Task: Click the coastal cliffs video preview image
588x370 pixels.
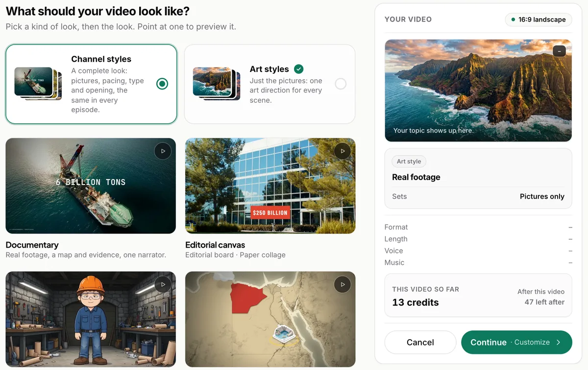Action: coord(478,91)
